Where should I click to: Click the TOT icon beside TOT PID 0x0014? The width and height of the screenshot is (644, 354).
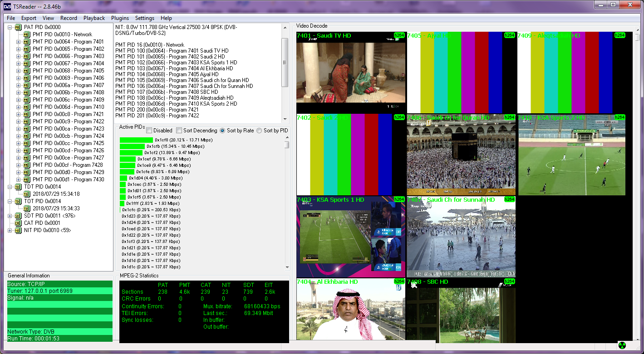tap(18, 201)
